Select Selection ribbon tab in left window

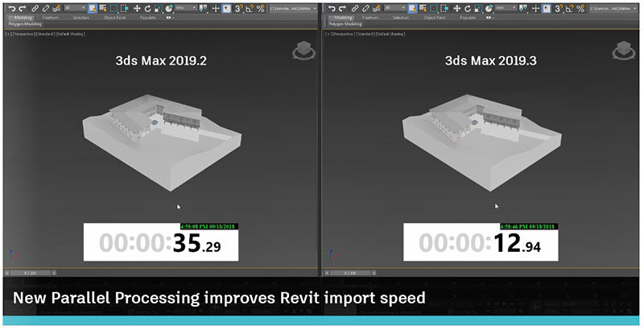pyautogui.click(x=81, y=18)
